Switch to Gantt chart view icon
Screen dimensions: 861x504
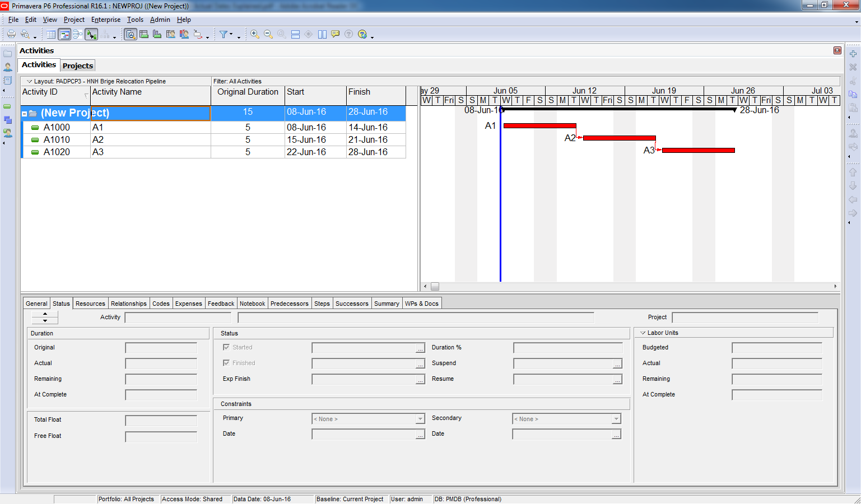coord(64,35)
